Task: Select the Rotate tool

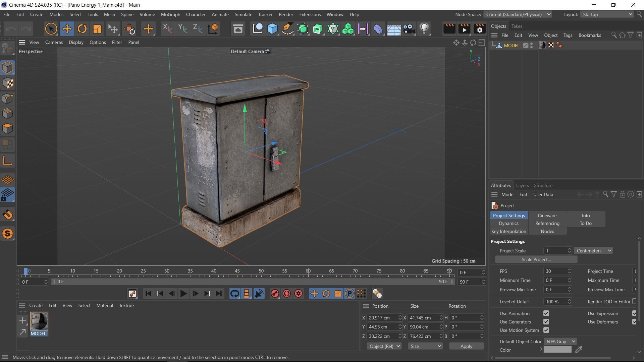Action: click(x=82, y=29)
